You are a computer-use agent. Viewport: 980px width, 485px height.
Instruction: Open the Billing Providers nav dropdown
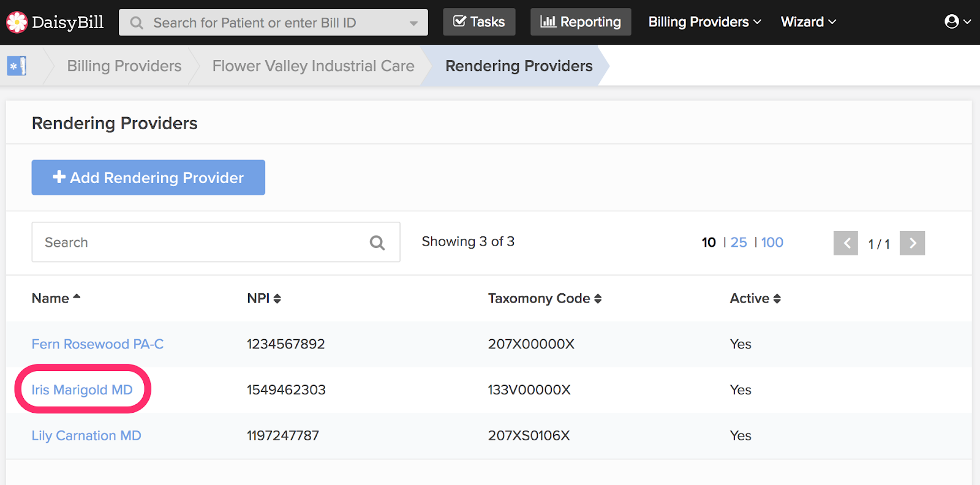(x=704, y=22)
